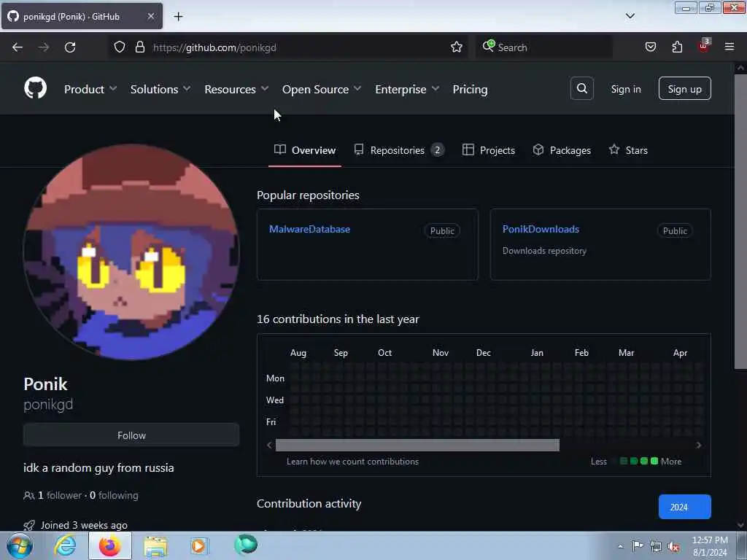
Task: Click the Sign up button
Action: [x=684, y=88]
